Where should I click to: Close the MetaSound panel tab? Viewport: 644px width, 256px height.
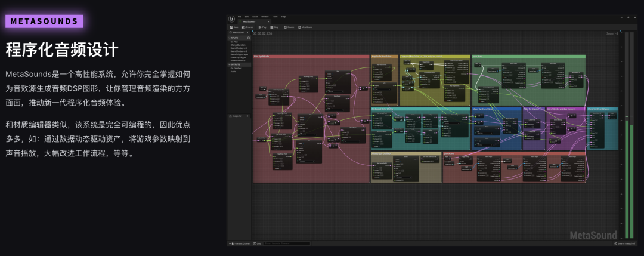[247, 32]
